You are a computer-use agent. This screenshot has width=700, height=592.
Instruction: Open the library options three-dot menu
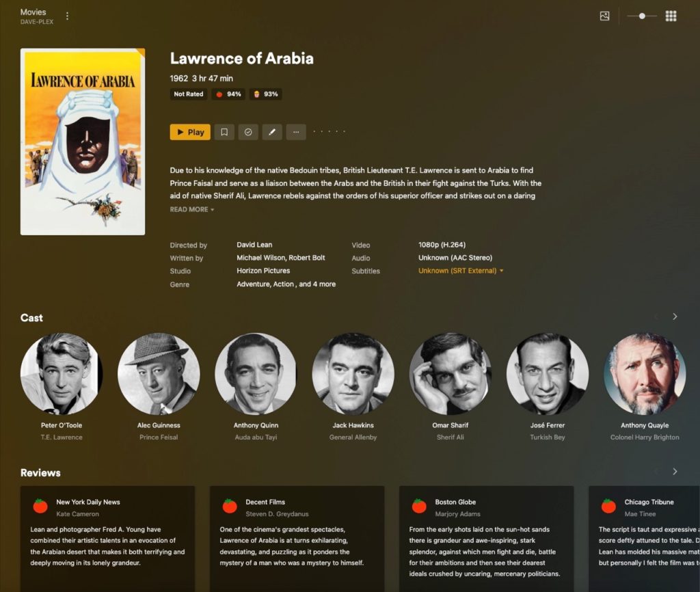(x=68, y=16)
